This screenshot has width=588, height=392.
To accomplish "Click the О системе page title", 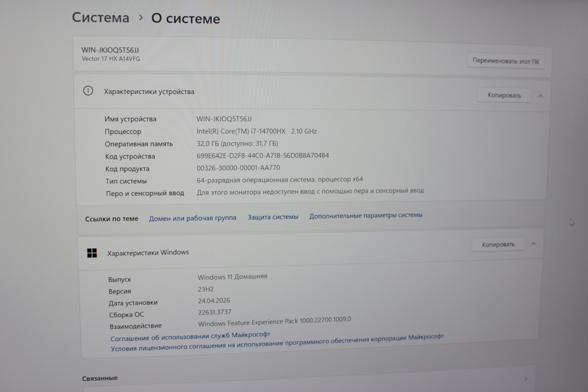I will (186, 19).
